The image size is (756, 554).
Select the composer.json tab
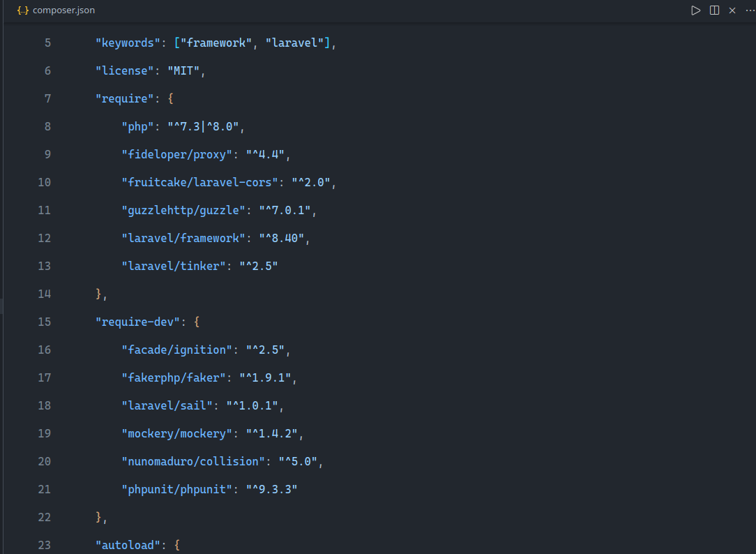[x=56, y=10]
